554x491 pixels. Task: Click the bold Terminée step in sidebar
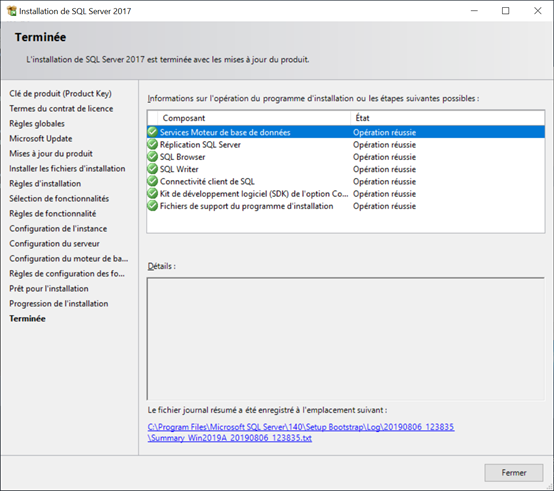tap(27, 319)
